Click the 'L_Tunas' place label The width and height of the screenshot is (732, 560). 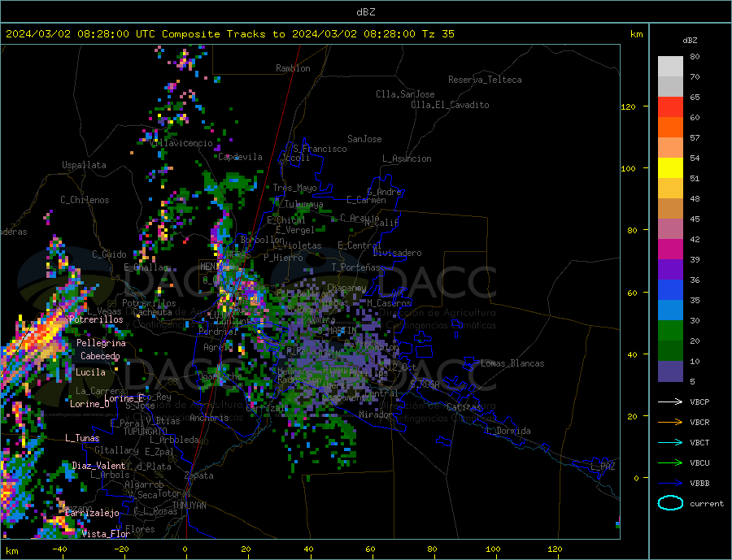[82, 438]
